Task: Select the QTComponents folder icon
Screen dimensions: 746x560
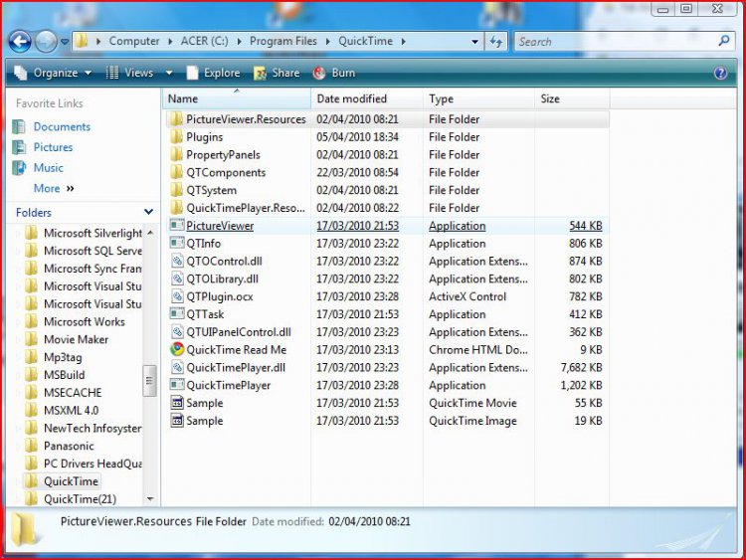Action: click(176, 172)
